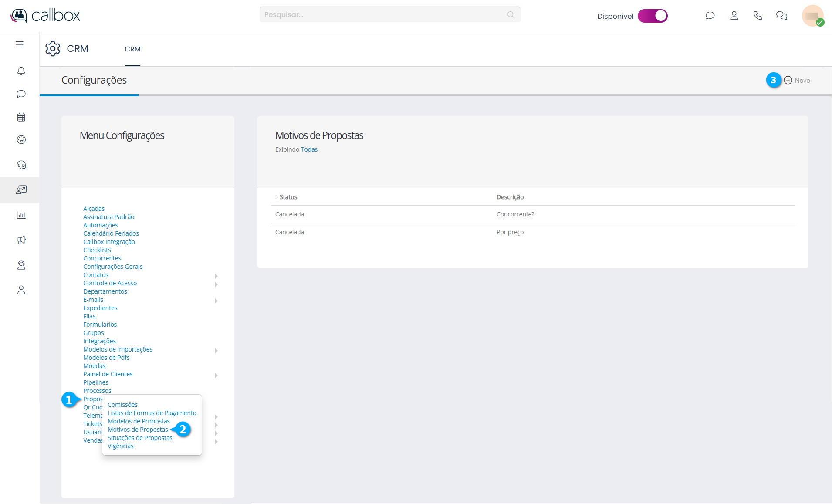Switch to the CRM tab
The height and width of the screenshot is (504, 832).
(132, 49)
